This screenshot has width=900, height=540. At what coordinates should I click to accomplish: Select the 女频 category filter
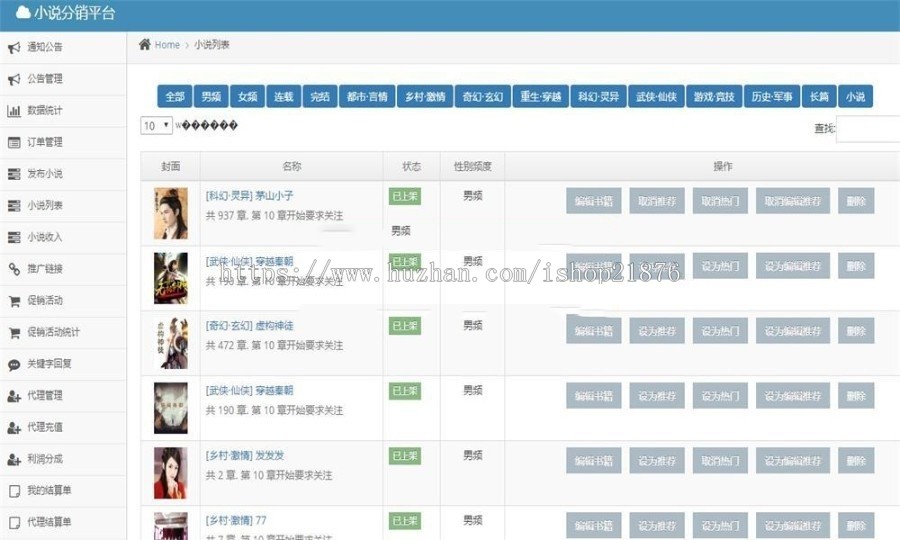click(247, 96)
